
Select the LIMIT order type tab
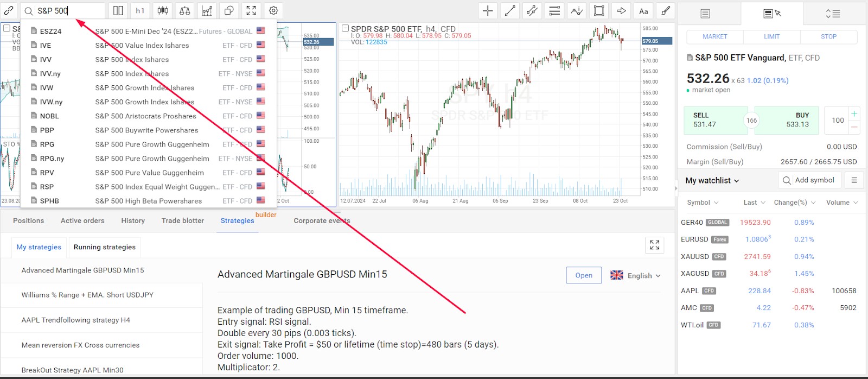[x=771, y=36]
